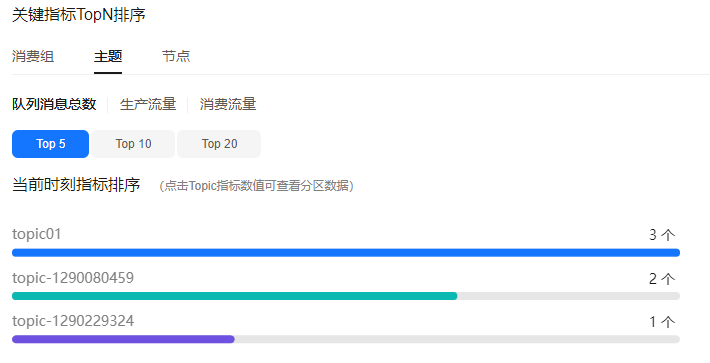Open topic-1290080459 entry
Image resolution: width=710 pixels, height=363 pixels.
pos(73,277)
